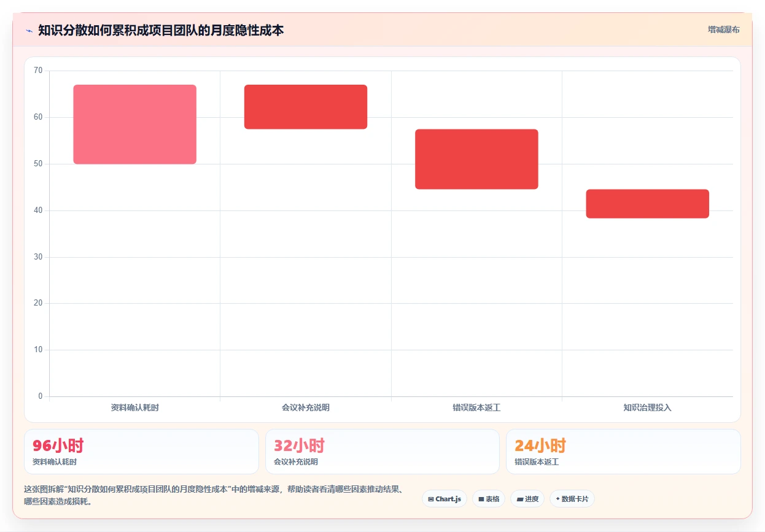Image resolution: width=765 pixels, height=532 pixels.
Task: Click the y-axis value 60
Action: point(38,117)
